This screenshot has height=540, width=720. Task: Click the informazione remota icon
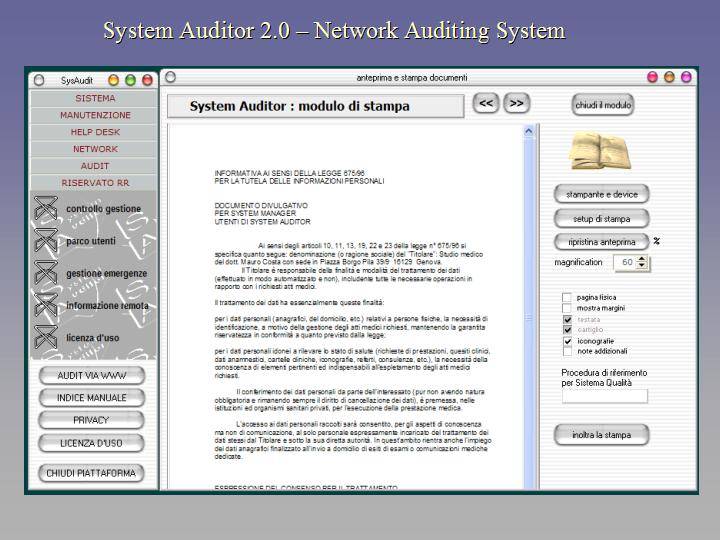pyautogui.click(x=45, y=305)
